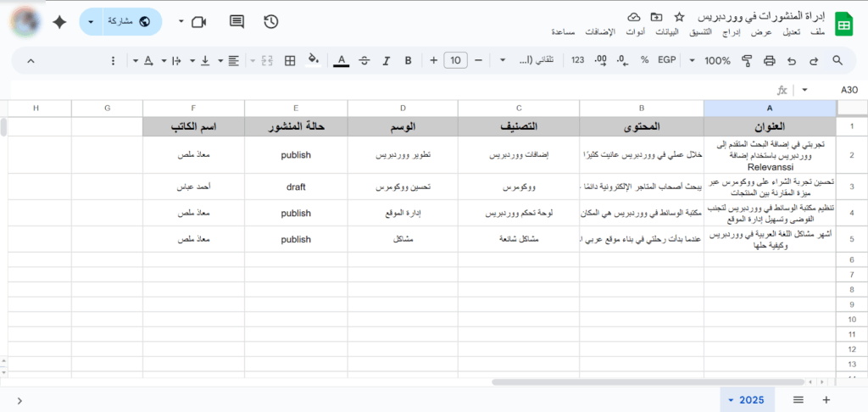Click the Gemini sparkle icon
The image size is (868, 412).
pos(59,22)
